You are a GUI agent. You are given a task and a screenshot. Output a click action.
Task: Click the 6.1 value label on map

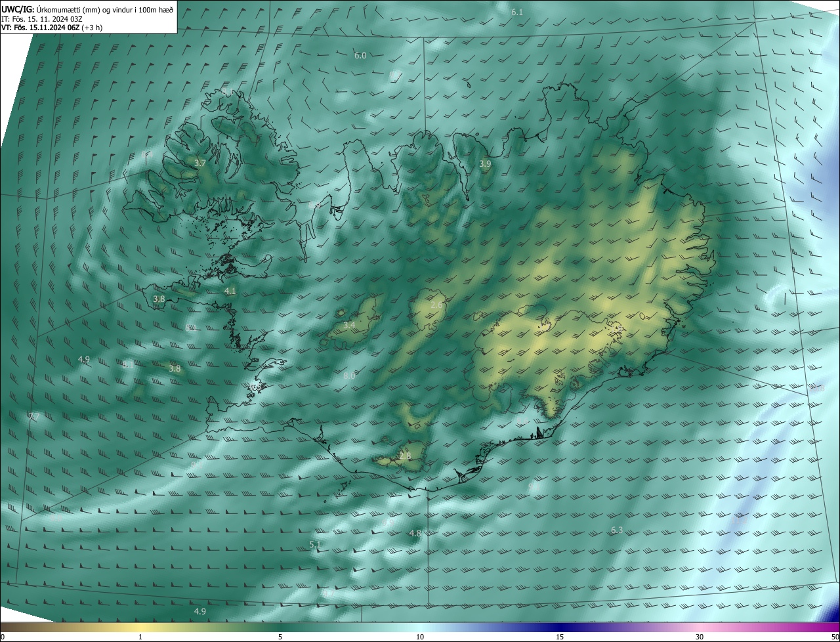coord(517,12)
